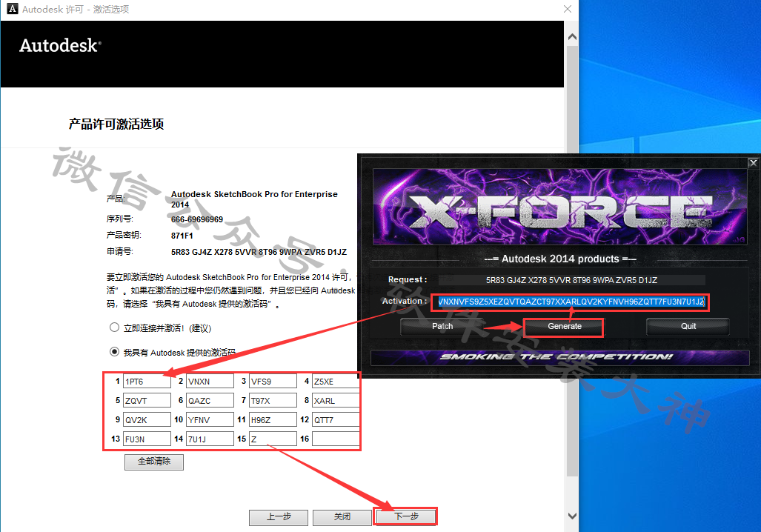Click activation field 9 containing QV2K
The height and width of the screenshot is (532, 761).
[x=147, y=420]
